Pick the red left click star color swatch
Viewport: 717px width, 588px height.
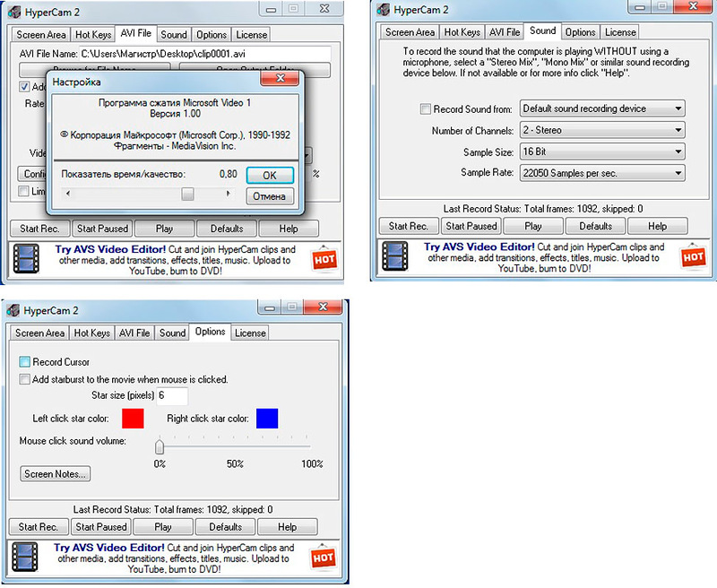coord(133,419)
